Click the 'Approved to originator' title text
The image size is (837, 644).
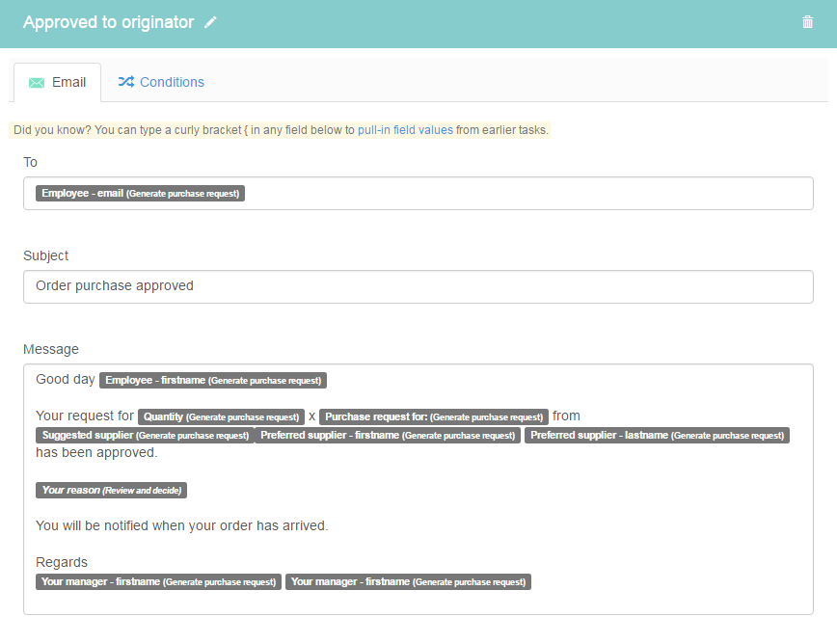108,22
